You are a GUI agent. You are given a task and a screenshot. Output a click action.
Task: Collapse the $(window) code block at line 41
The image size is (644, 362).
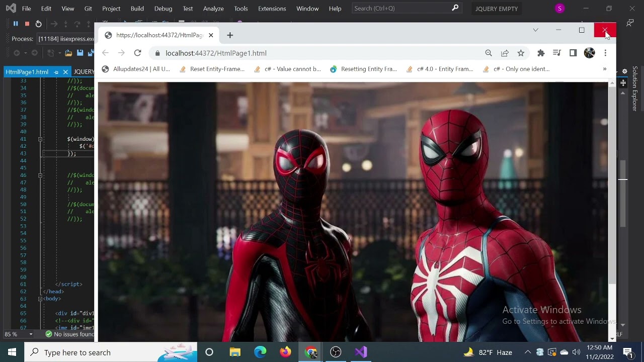(x=40, y=139)
